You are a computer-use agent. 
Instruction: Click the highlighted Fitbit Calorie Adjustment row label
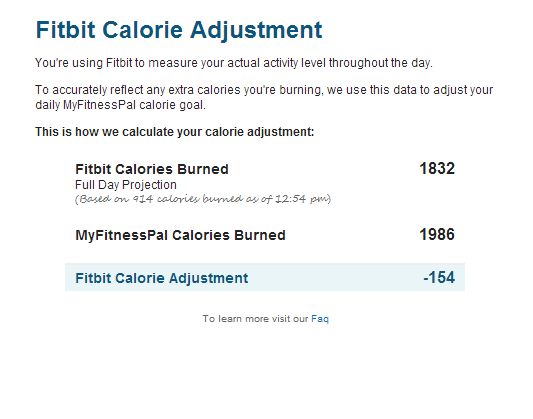coord(161,278)
